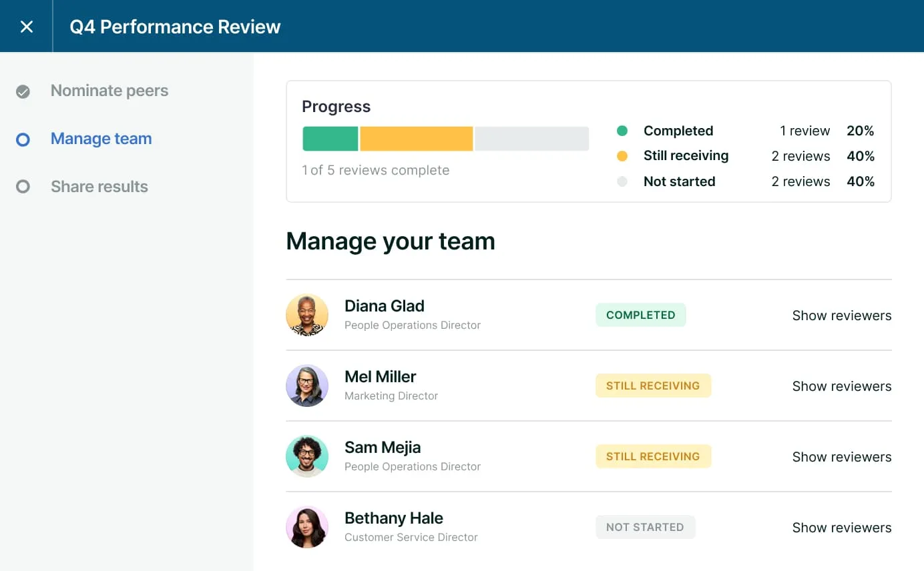Select the Manage team step circle icon
Screen dimensions: 924x571
click(24, 139)
